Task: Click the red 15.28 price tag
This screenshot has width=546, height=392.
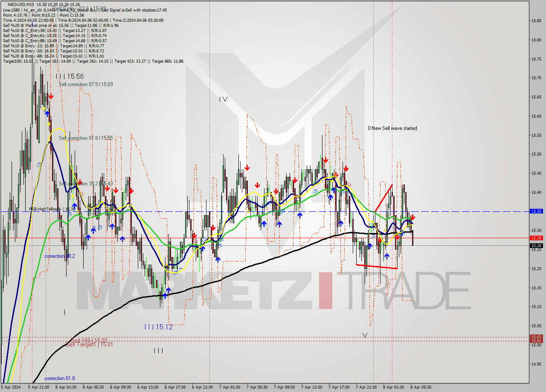Action: click(536, 238)
